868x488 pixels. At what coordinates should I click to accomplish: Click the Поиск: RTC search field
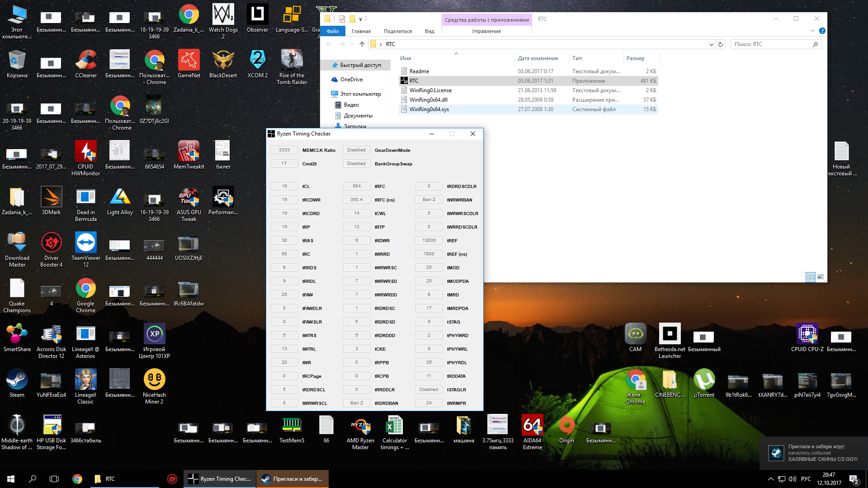point(771,44)
